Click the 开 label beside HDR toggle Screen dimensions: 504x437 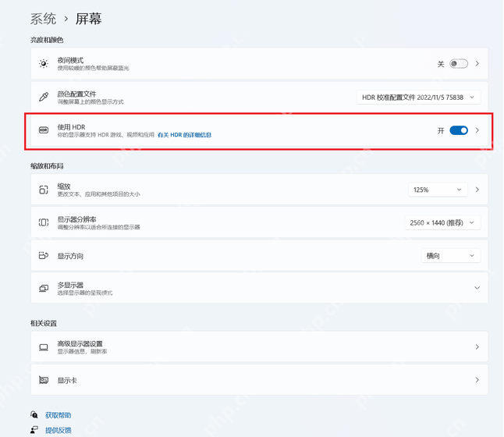coord(441,130)
